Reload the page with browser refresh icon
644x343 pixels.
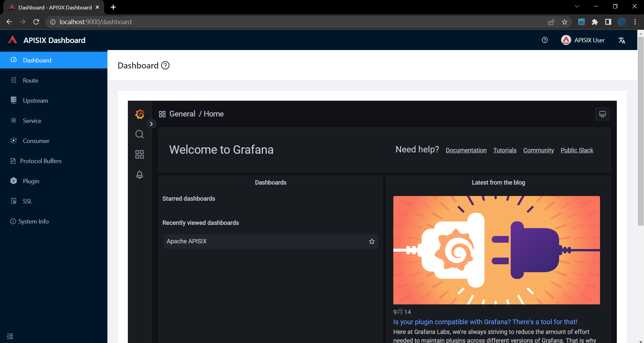(x=36, y=22)
